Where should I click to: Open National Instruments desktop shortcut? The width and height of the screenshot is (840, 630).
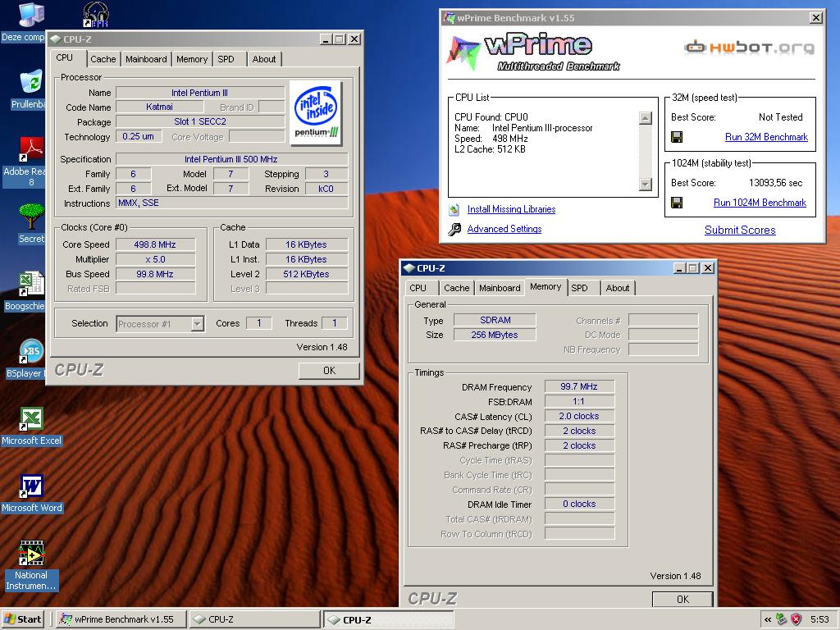31,554
